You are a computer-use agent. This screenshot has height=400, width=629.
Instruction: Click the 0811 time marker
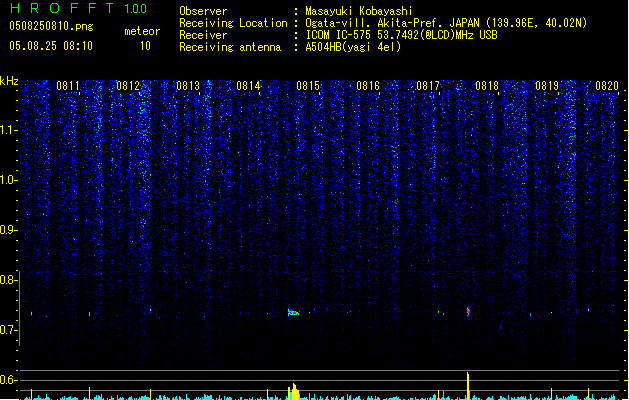click(68, 86)
